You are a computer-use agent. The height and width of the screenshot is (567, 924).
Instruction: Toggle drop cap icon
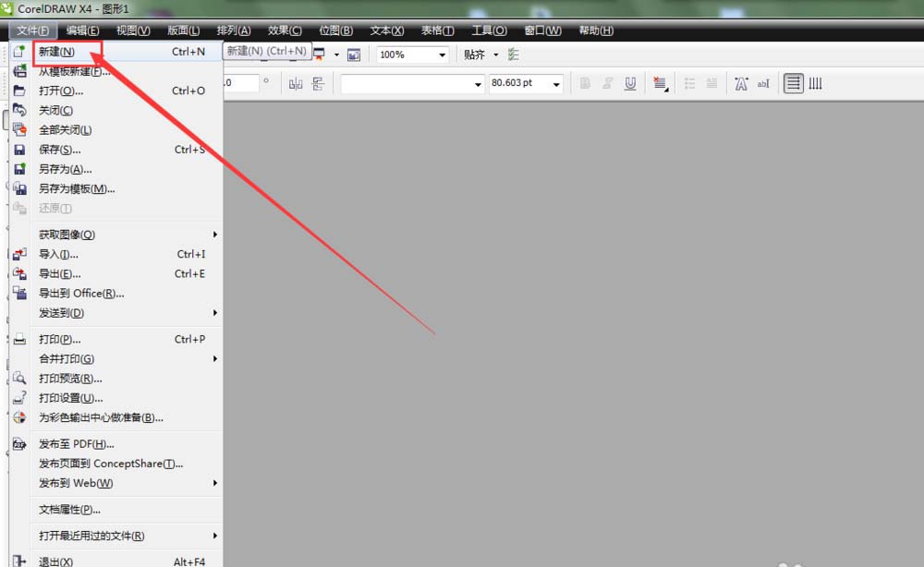click(711, 84)
